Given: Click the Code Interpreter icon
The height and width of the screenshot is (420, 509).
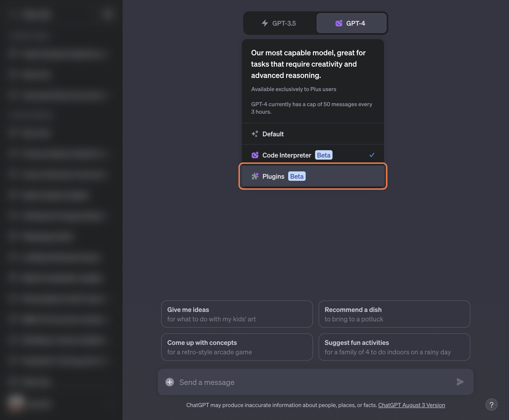Looking at the screenshot, I should [255, 155].
